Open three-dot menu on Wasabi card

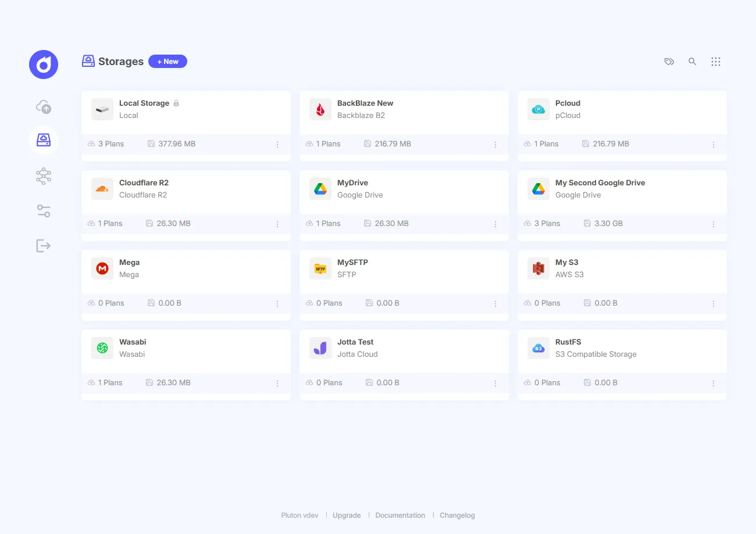(277, 383)
